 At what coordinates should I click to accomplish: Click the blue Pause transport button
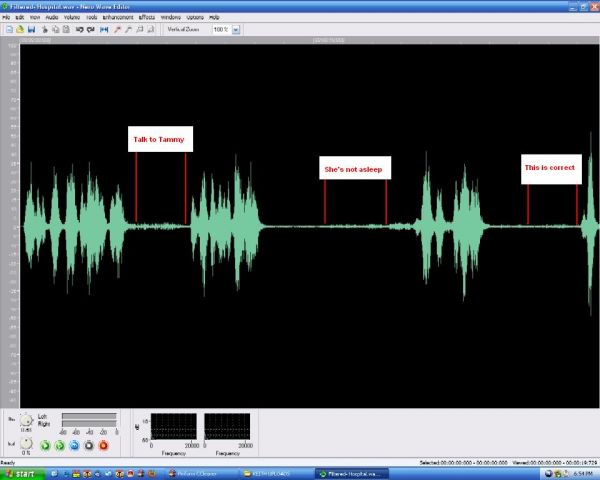pos(74,444)
